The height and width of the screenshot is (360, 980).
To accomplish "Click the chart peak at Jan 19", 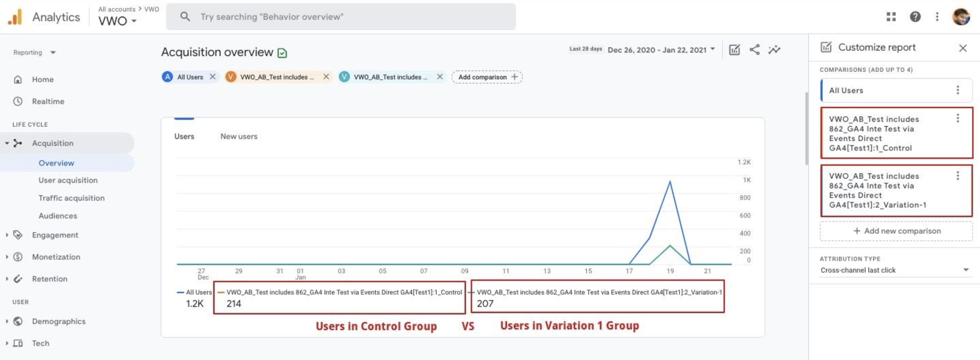I will pyautogui.click(x=670, y=181).
